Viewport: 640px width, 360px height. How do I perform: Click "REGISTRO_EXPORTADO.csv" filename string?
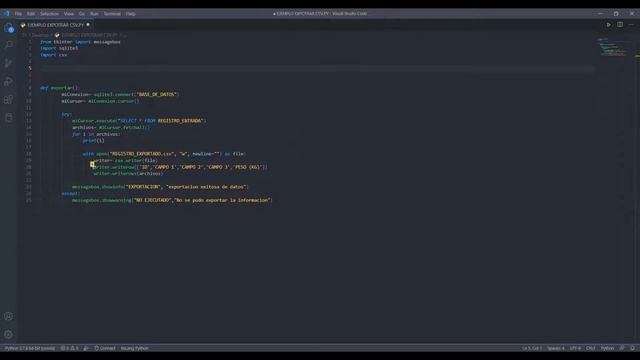click(141, 154)
